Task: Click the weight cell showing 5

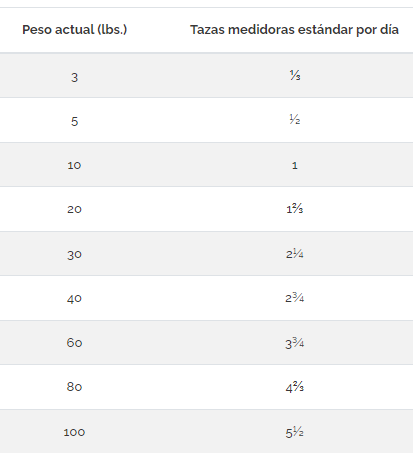Action: [74, 121]
